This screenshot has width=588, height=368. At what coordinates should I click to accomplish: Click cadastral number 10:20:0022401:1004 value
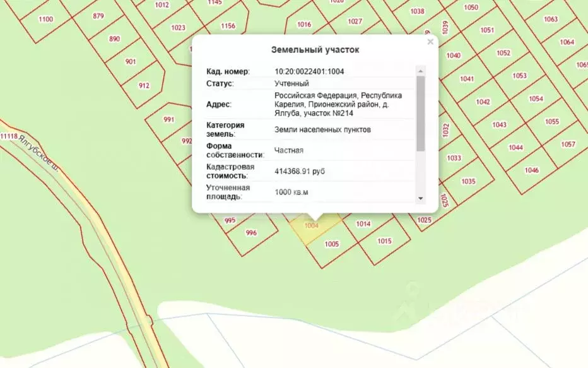(309, 71)
